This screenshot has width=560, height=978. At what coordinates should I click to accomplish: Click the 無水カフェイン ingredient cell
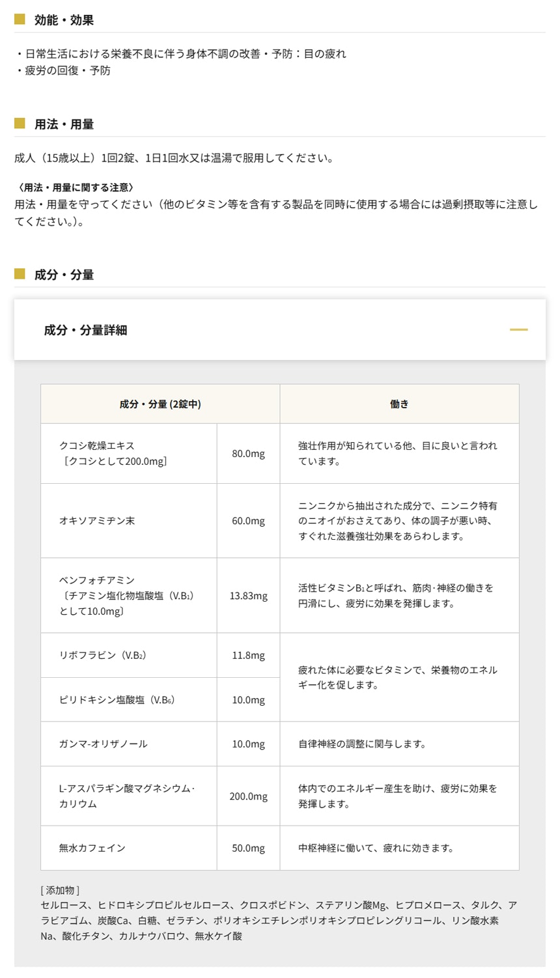[x=92, y=848]
